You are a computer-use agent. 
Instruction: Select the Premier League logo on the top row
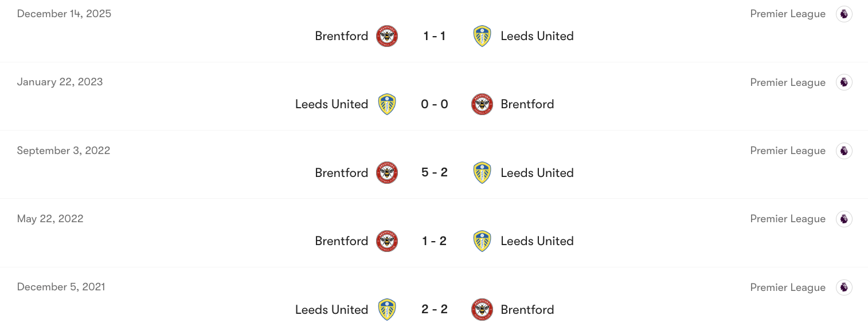[844, 13]
